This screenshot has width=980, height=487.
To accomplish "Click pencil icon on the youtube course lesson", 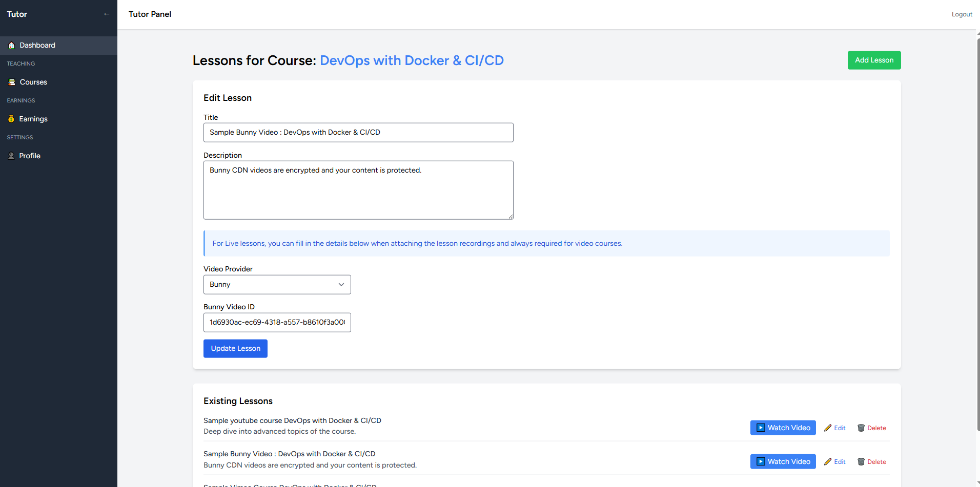I will pyautogui.click(x=828, y=428).
